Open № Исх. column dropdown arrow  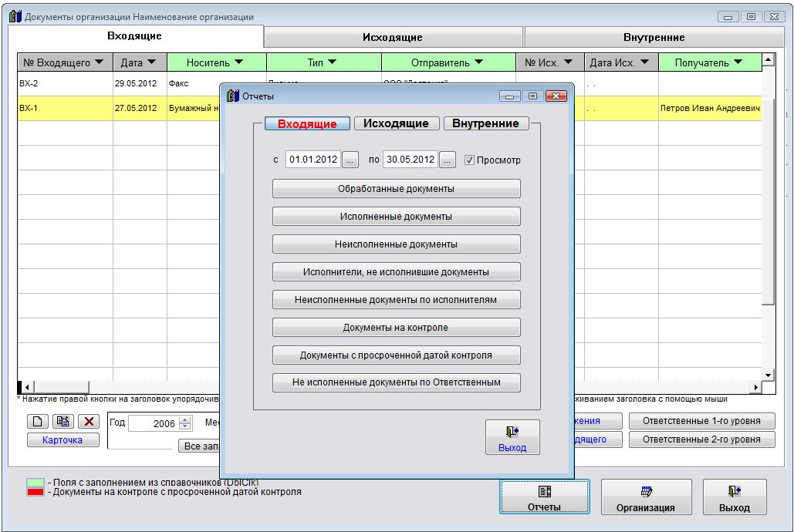(568, 62)
